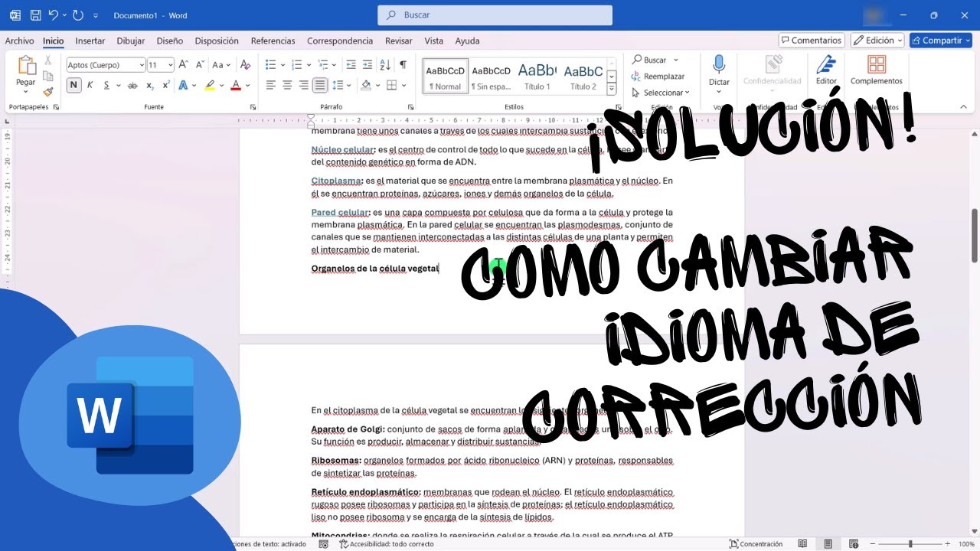Switch to the Diseño tab
Viewport: 980px width, 551px height.
coord(170,41)
